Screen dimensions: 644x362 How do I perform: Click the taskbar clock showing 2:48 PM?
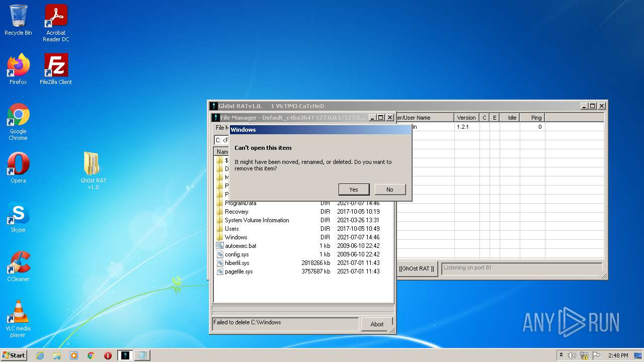point(618,355)
